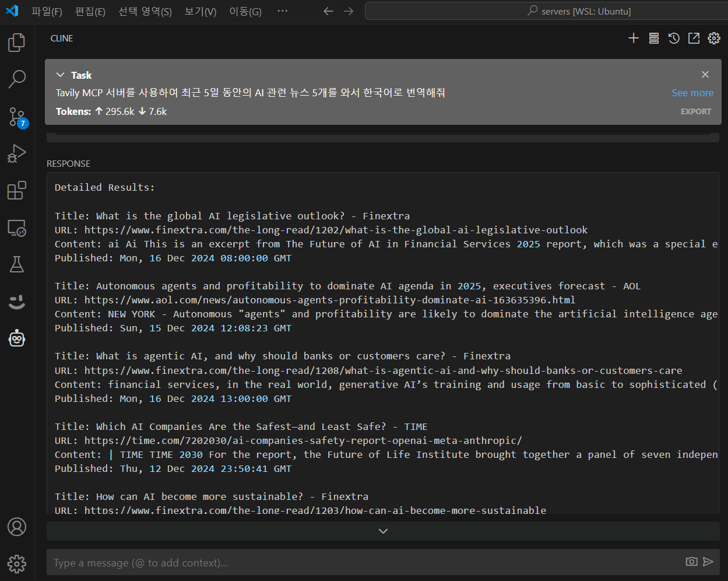Open the smiley face extension view
728x581 pixels.
(x=17, y=302)
